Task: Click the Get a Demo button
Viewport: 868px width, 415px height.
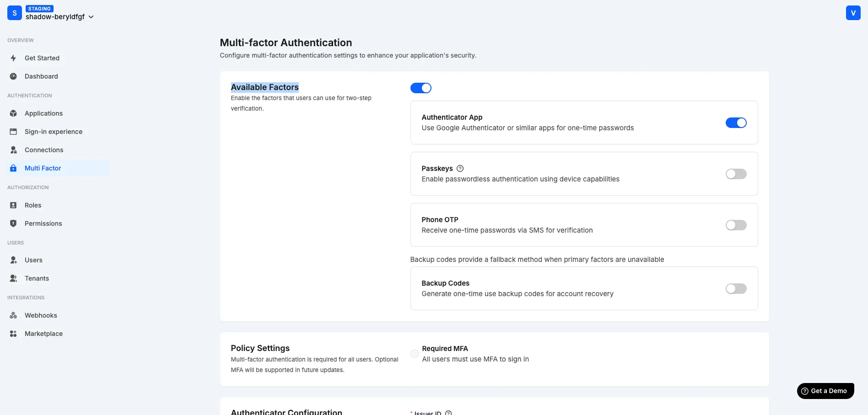Action: tap(825, 391)
